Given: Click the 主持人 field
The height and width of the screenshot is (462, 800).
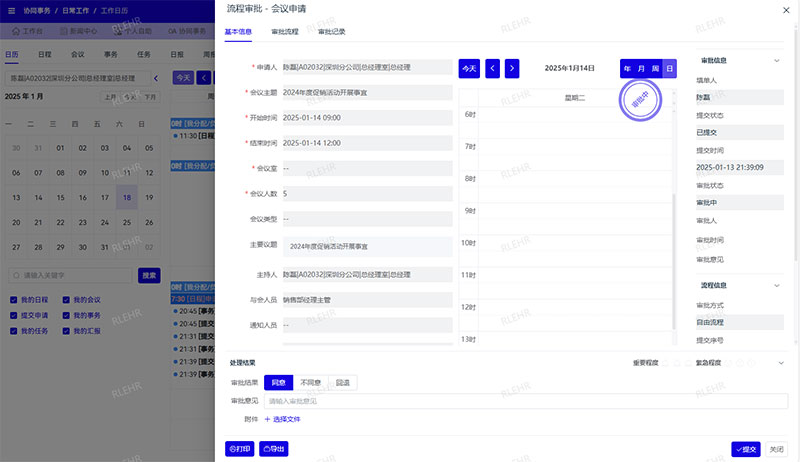Looking at the screenshot, I should pyautogui.click(x=367, y=274).
